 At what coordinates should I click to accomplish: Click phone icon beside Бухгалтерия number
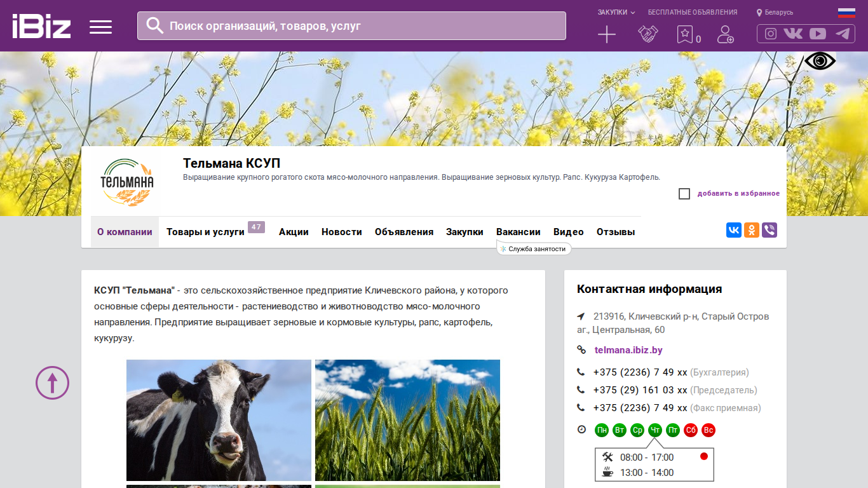(581, 372)
